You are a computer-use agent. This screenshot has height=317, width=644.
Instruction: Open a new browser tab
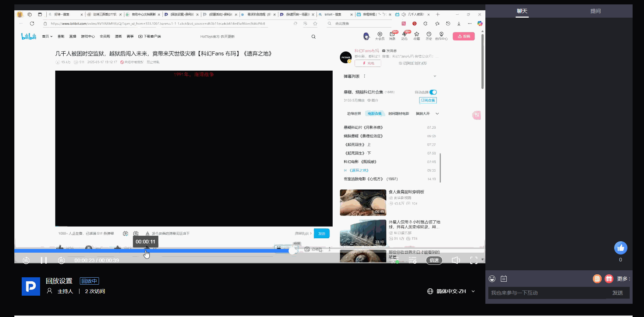coord(438,14)
